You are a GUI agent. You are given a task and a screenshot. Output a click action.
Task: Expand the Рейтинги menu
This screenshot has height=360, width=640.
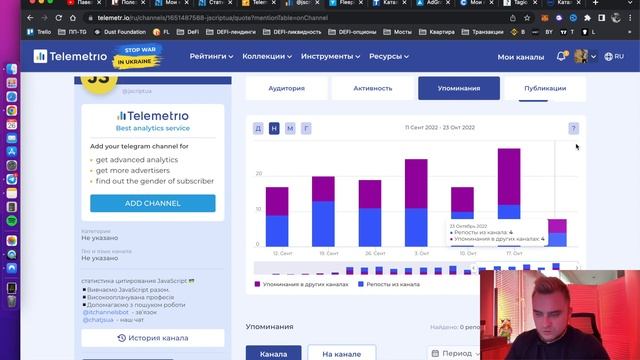[211, 56]
